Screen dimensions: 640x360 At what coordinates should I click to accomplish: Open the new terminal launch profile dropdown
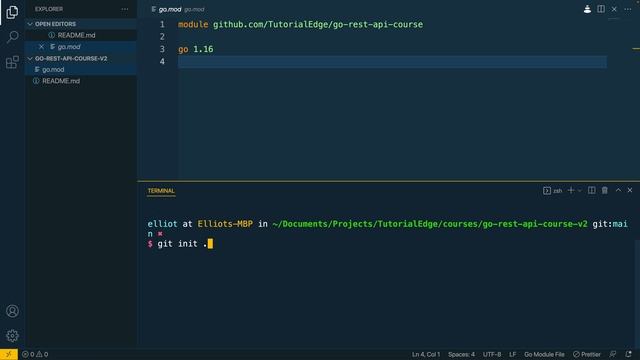580,191
